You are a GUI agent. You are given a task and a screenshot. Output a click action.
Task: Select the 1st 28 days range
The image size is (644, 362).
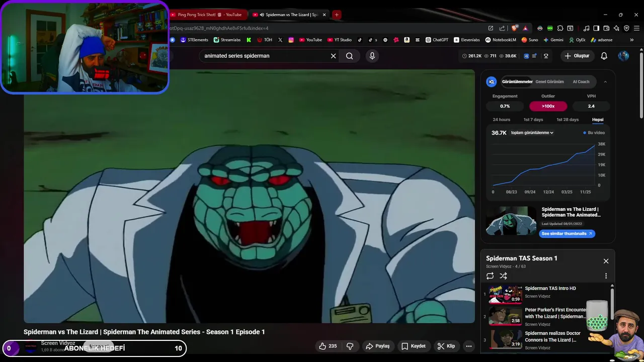click(x=568, y=120)
